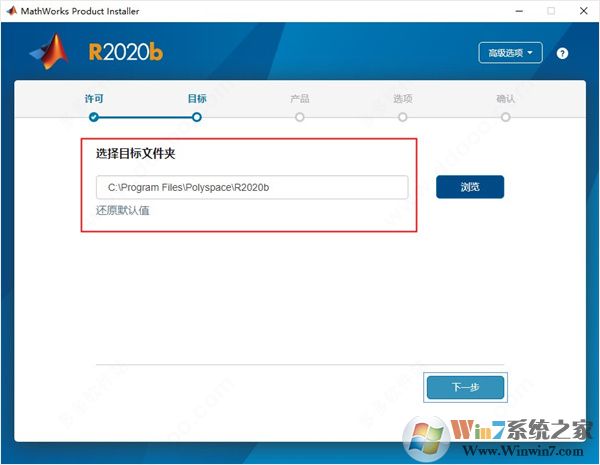
Task: Go to the 许可 step
Action: click(94, 99)
